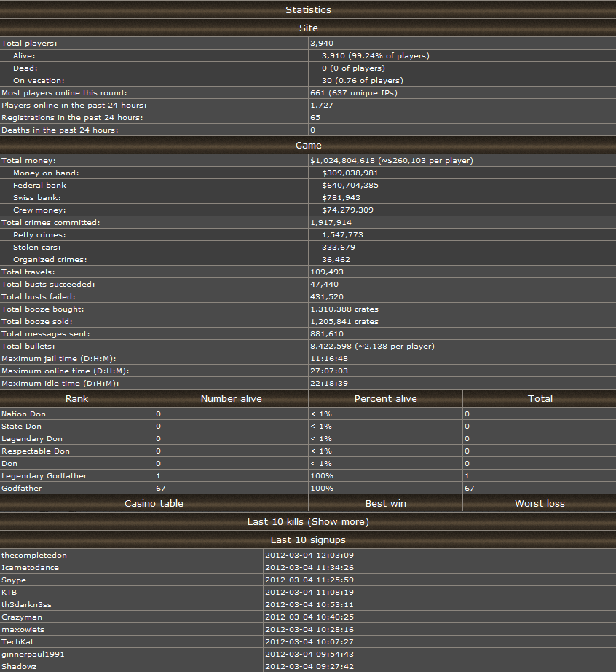
Task: Select the Number alive column header
Action: click(231, 398)
